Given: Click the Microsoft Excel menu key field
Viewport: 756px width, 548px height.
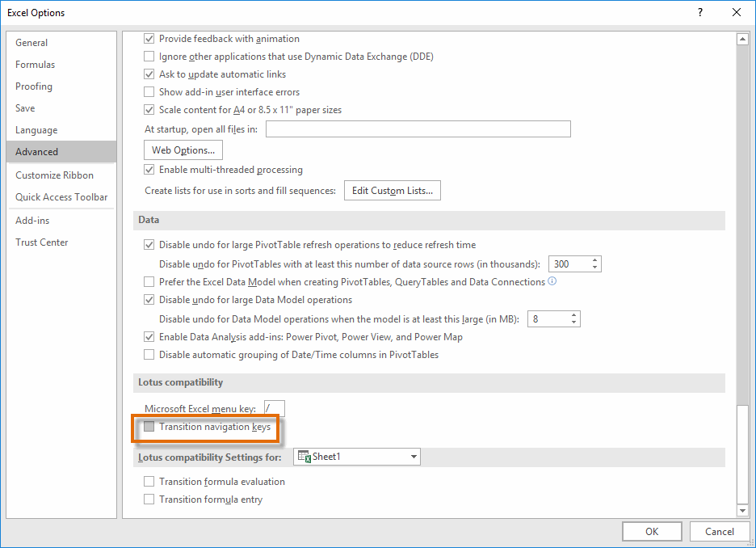Looking at the screenshot, I should click(x=275, y=408).
